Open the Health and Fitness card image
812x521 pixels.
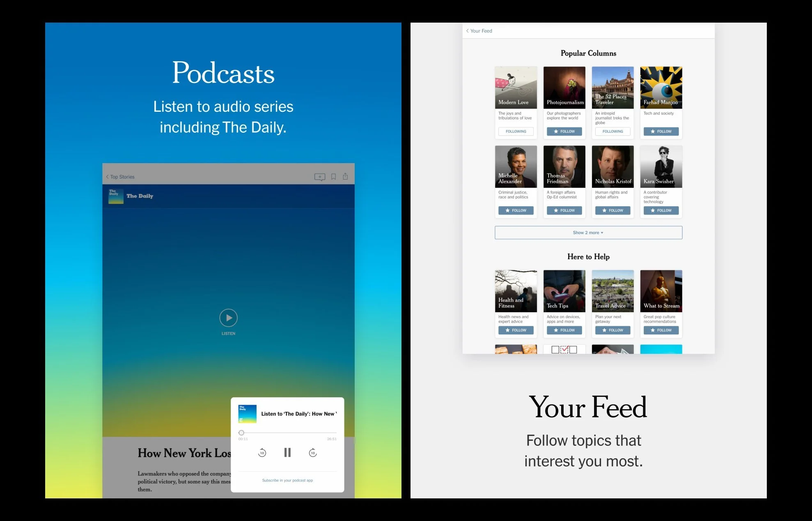pyautogui.click(x=516, y=291)
